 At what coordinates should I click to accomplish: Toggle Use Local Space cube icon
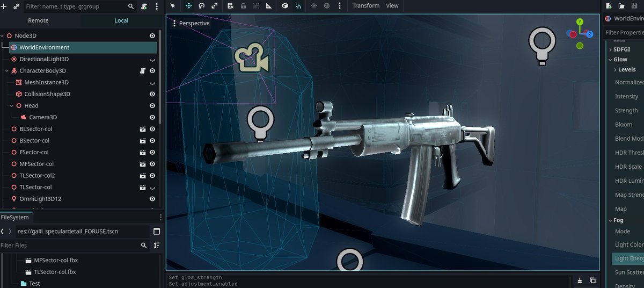coord(285,6)
